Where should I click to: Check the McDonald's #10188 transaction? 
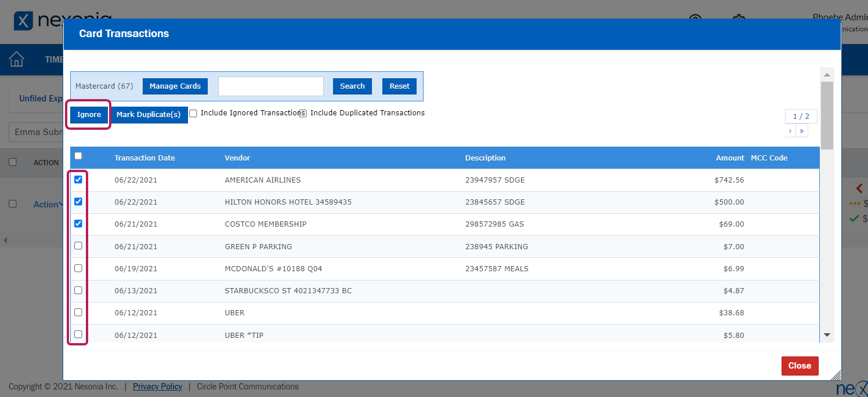[78, 268]
